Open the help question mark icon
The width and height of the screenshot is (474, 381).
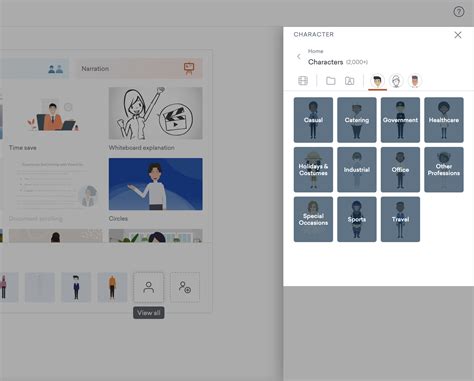(x=459, y=12)
